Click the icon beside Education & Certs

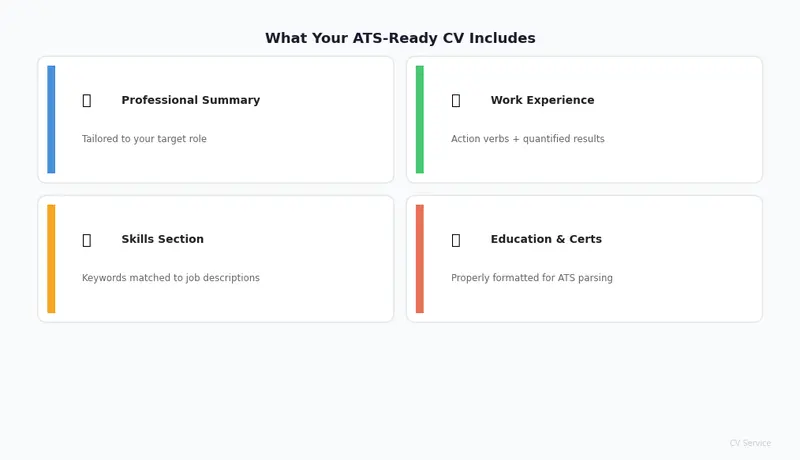coord(456,240)
